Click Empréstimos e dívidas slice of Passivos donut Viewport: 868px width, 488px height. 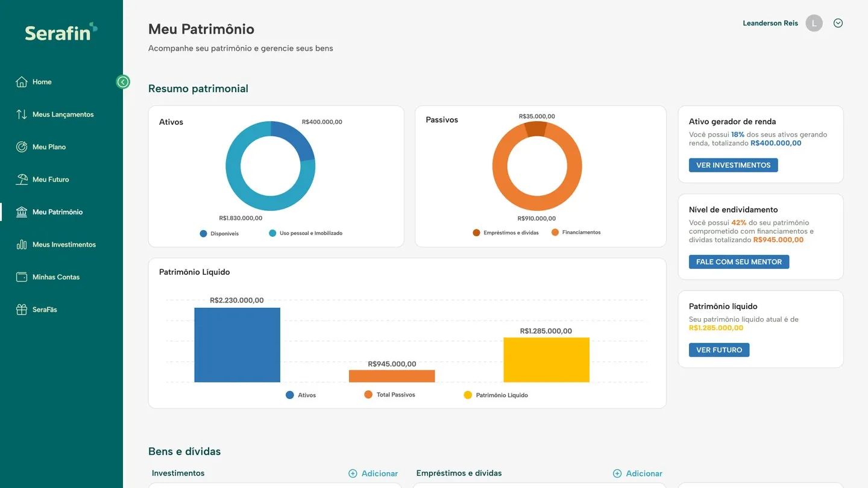pos(535,129)
